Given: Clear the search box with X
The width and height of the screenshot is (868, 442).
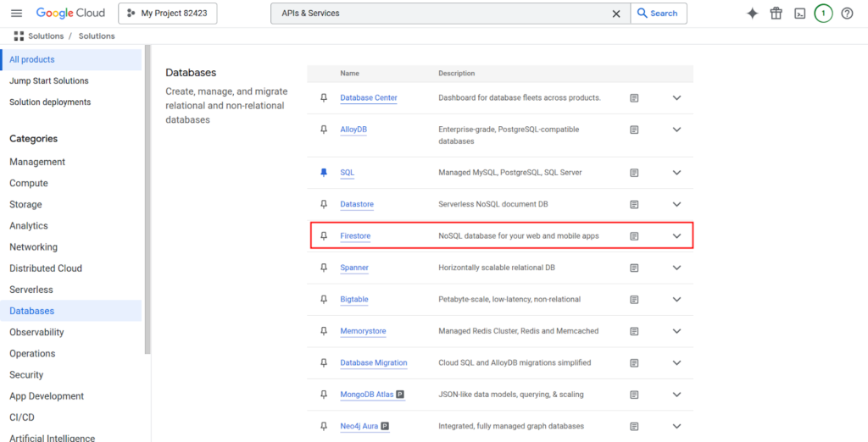Looking at the screenshot, I should pyautogui.click(x=616, y=14).
